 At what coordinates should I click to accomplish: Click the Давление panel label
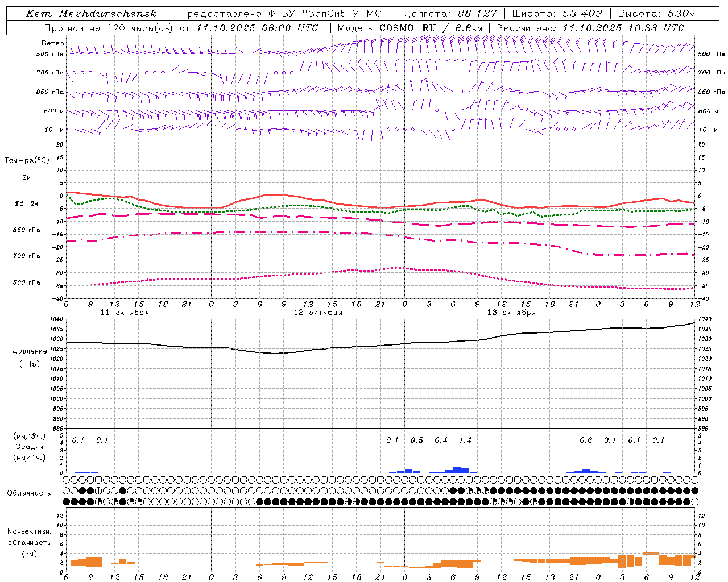click(30, 351)
